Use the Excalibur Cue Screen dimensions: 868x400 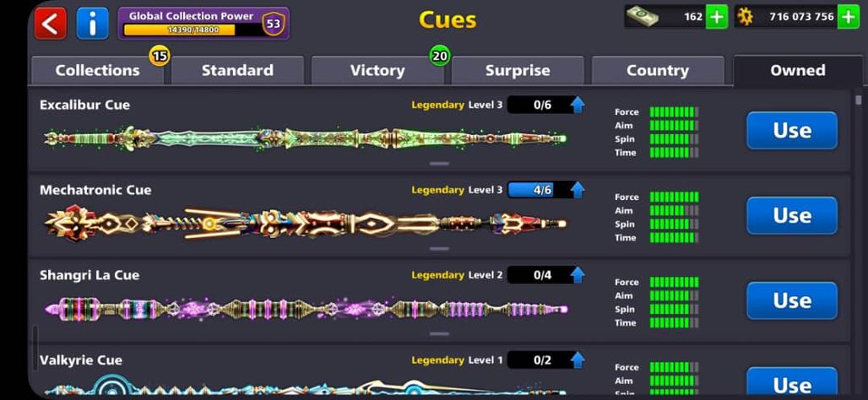(x=792, y=131)
